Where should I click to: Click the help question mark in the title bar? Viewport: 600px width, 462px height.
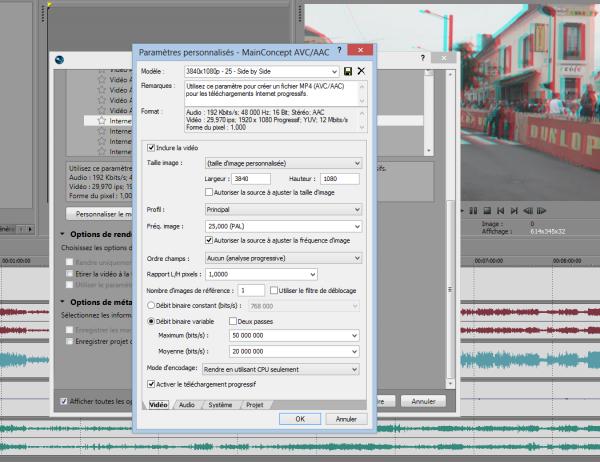coord(339,49)
